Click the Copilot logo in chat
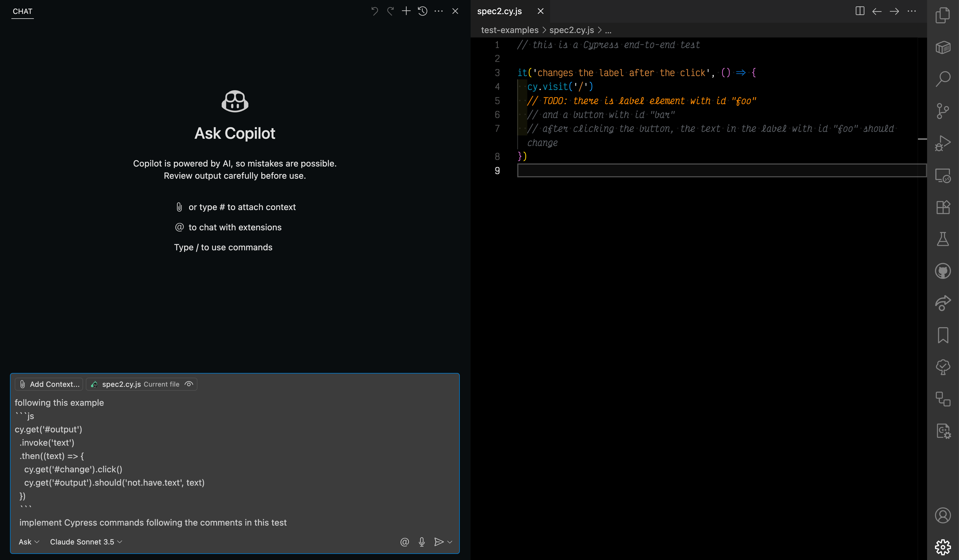 pos(235,101)
